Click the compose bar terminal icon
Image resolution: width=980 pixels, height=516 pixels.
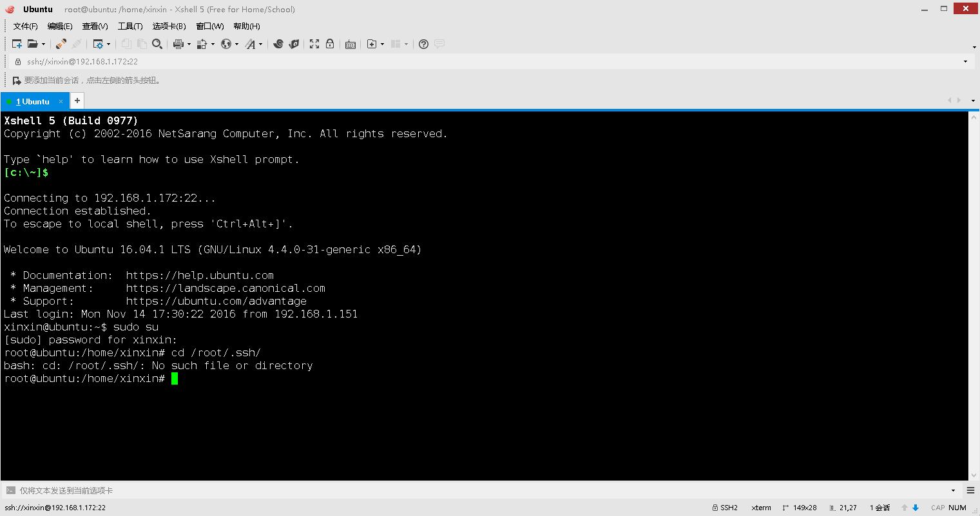click(x=10, y=491)
